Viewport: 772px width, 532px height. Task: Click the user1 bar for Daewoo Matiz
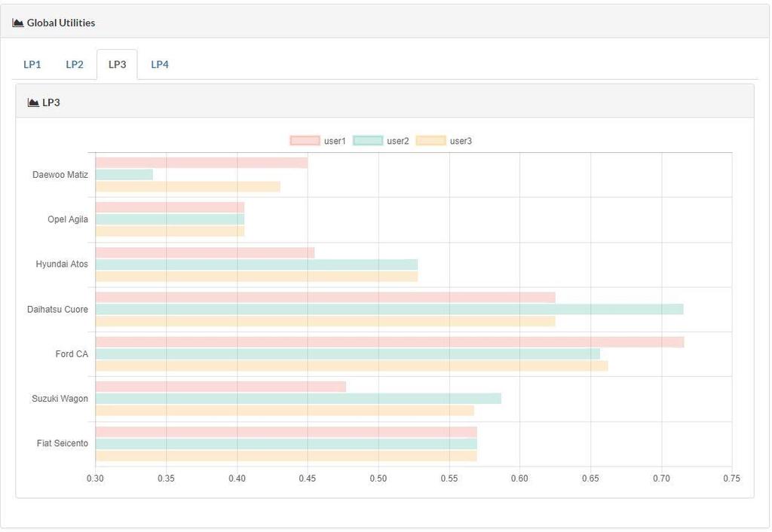[202, 163]
